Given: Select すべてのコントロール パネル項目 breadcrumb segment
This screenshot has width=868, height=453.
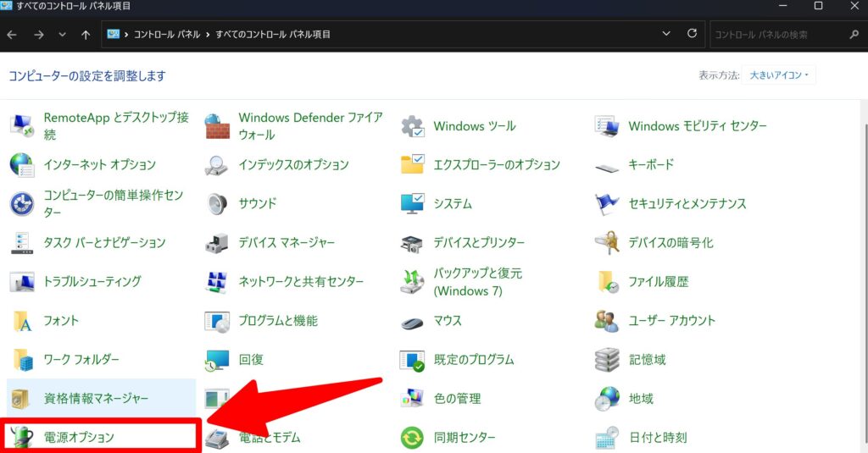Looking at the screenshot, I should (x=272, y=35).
